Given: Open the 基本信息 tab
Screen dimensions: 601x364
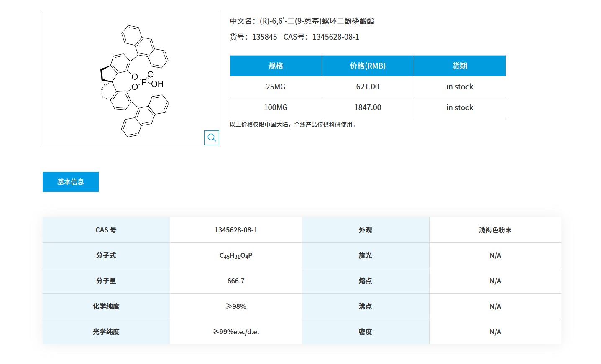Looking at the screenshot, I should (x=70, y=181).
